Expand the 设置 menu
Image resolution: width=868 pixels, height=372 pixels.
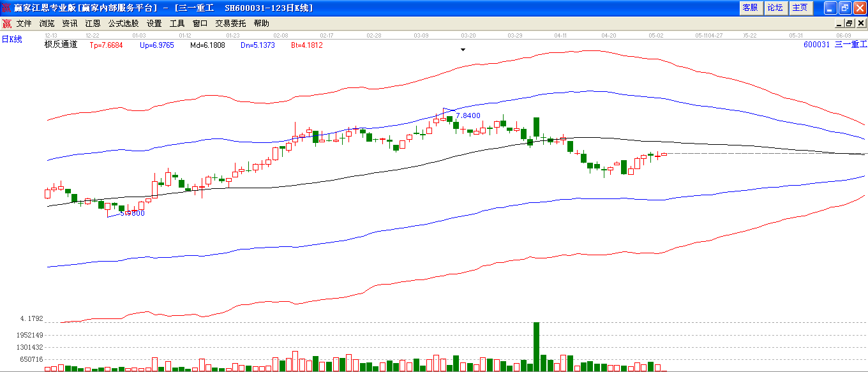(154, 24)
